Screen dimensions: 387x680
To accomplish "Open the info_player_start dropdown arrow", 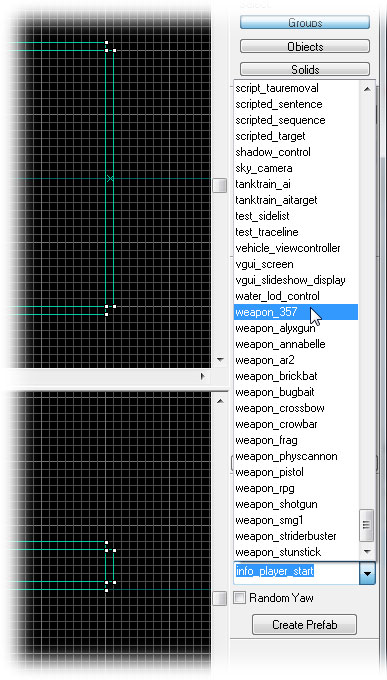I will pos(367,573).
